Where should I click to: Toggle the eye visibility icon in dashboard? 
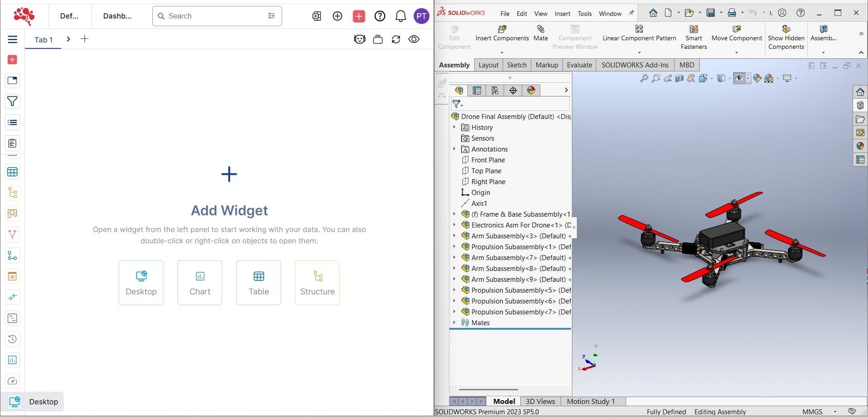click(x=414, y=39)
